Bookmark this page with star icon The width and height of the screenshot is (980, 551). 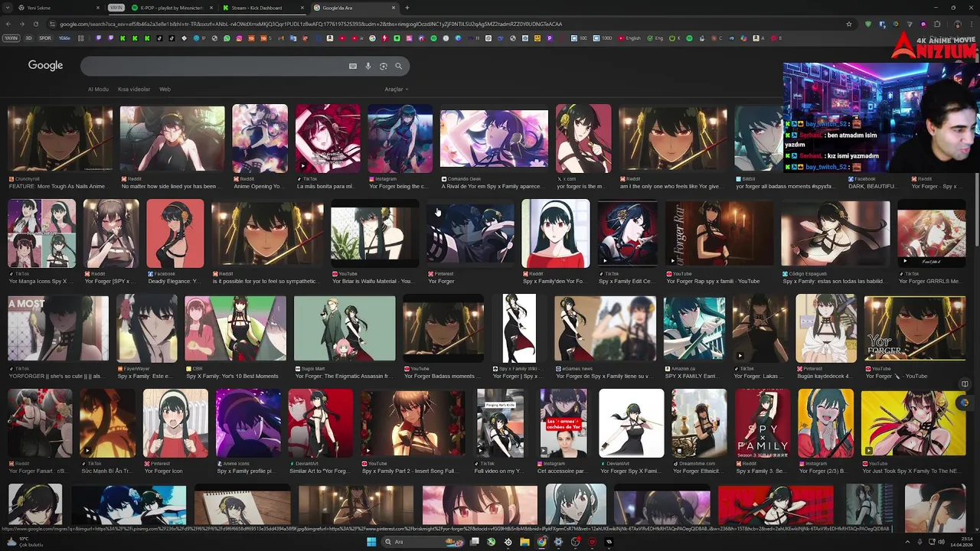click(x=849, y=24)
